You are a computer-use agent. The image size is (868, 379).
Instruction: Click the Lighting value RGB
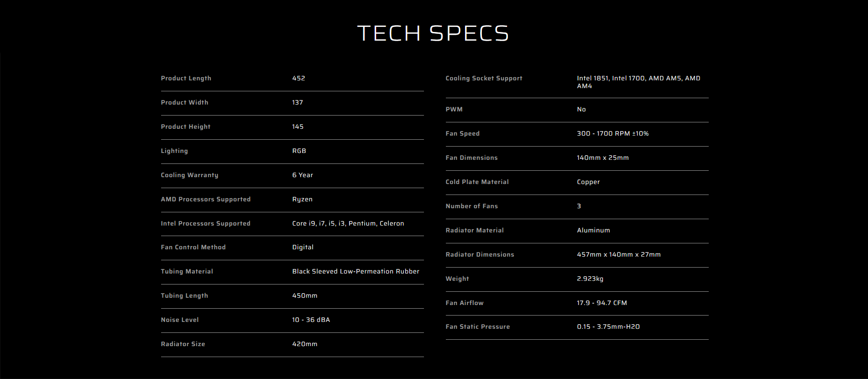299,151
